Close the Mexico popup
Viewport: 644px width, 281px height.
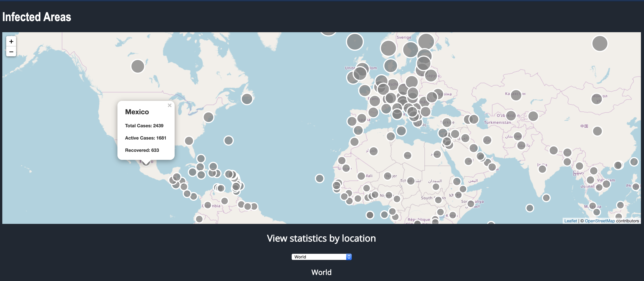pos(169,105)
